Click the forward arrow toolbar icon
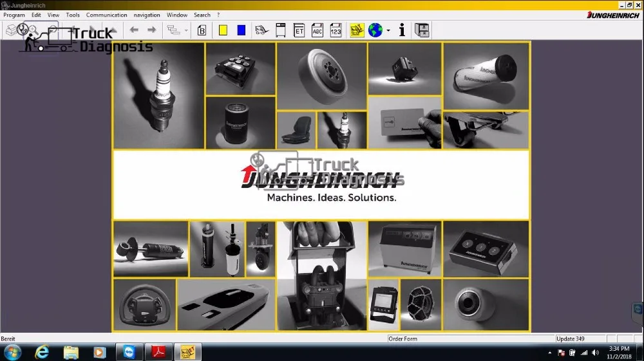This screenshot has width=644, height=361. (x=152, y=30)
